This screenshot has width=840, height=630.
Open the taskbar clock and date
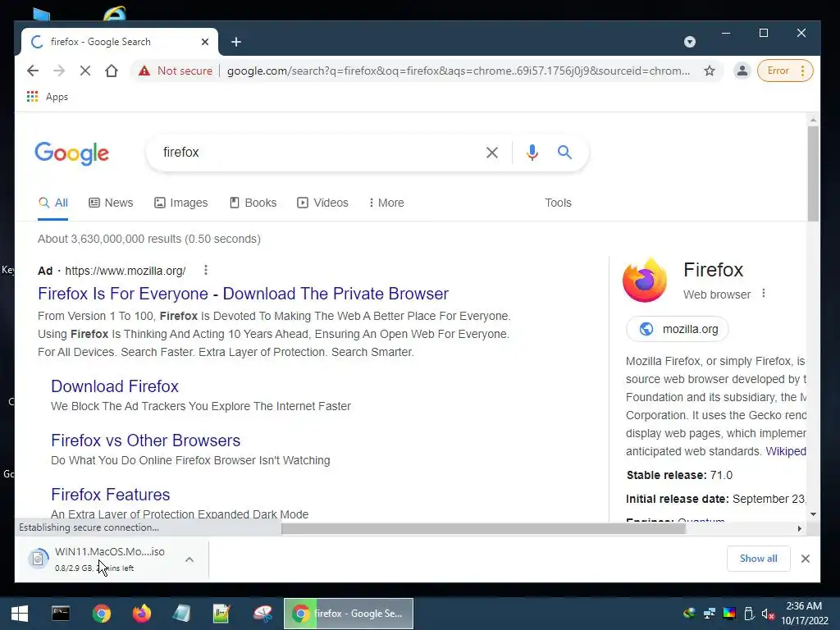point(804,614)
